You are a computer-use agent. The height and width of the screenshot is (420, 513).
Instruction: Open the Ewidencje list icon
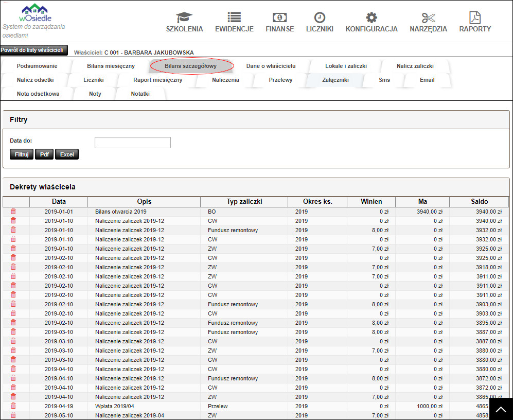click(x=234, y=17)
